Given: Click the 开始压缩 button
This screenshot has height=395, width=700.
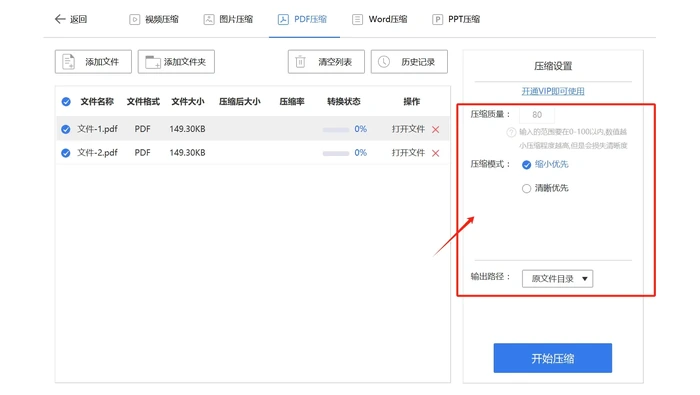Looking at the screenshot, I should [553, 358].
